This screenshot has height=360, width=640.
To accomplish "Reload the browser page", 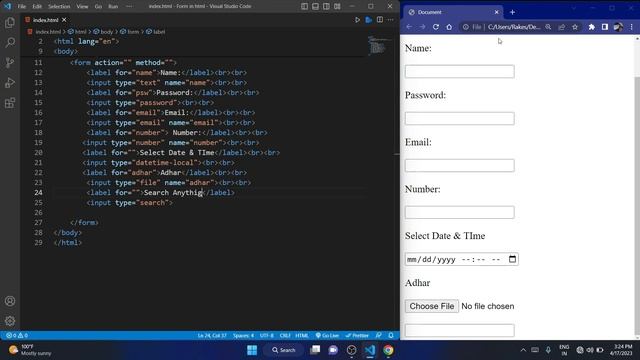I will click(436, 27).
